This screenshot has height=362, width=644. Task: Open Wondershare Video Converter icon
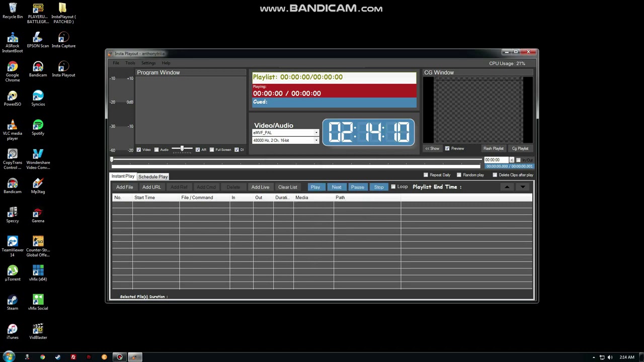tap(38, 159)
